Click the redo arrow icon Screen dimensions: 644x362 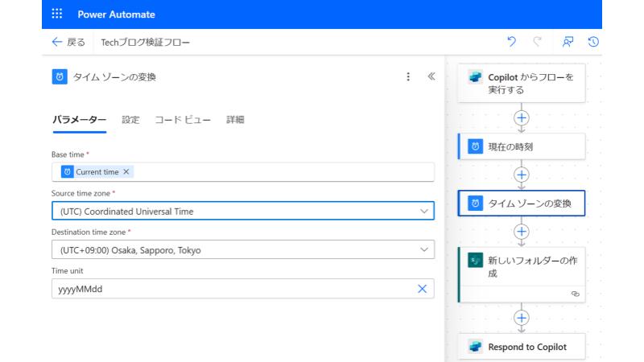[539, 42]
